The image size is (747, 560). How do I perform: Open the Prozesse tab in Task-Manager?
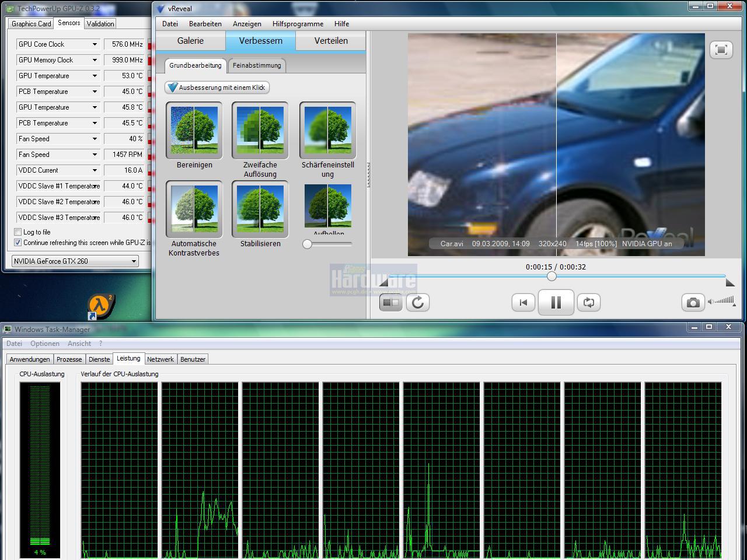click(x=69, y=359)
